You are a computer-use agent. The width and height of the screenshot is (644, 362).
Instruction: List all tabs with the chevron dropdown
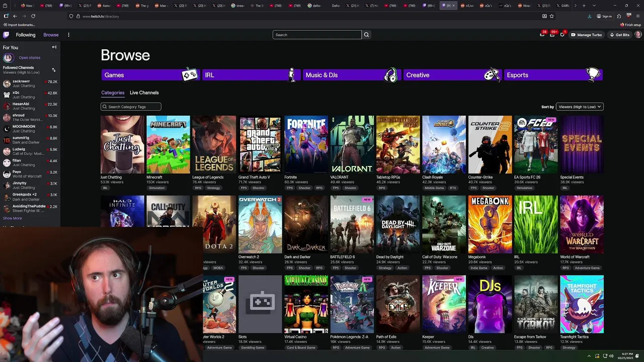pos(594,6)
